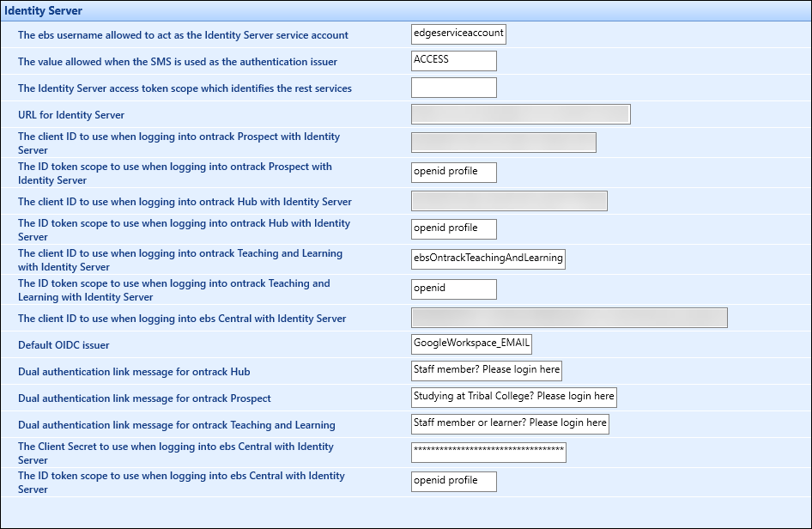Screen dimensions: 812x529
Task: Click the 'Default OIDC issuer' label text
Action: tap(64, 345)
